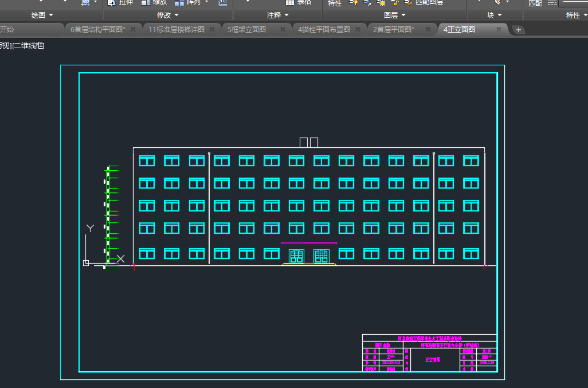Open the block attribute dropdown arrow
588x388 pixels.
pyautogui.click(x=507, y=2)
